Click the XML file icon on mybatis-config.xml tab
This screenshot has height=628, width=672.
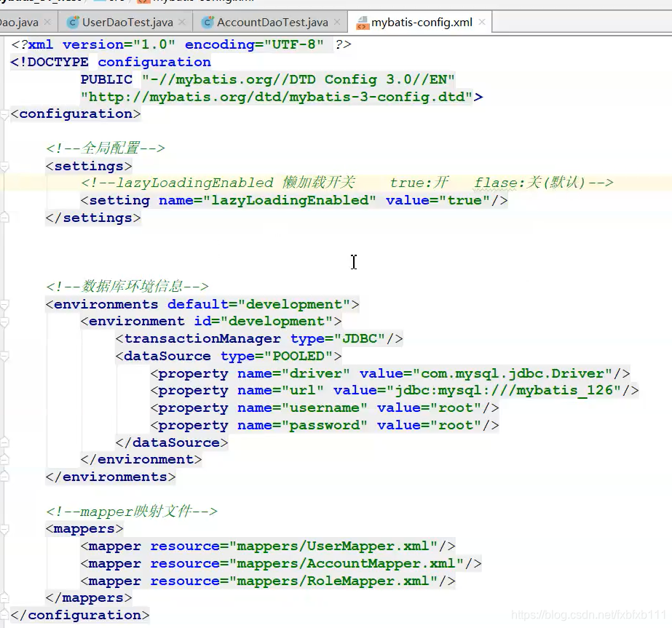coord(362,23)
